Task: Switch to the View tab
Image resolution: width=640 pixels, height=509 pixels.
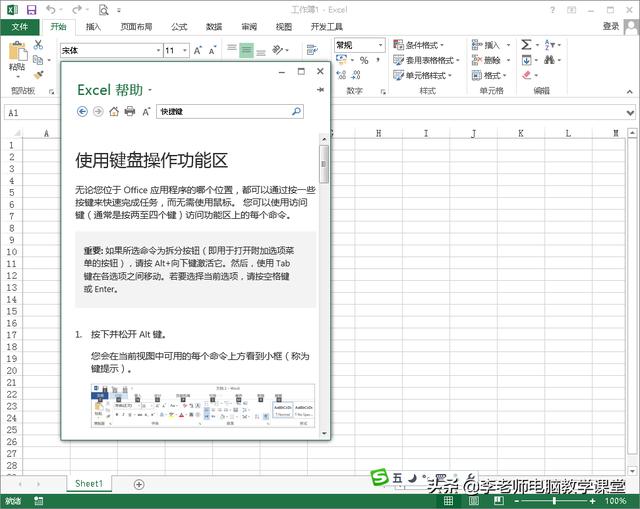Action: (x=284, y=27)
